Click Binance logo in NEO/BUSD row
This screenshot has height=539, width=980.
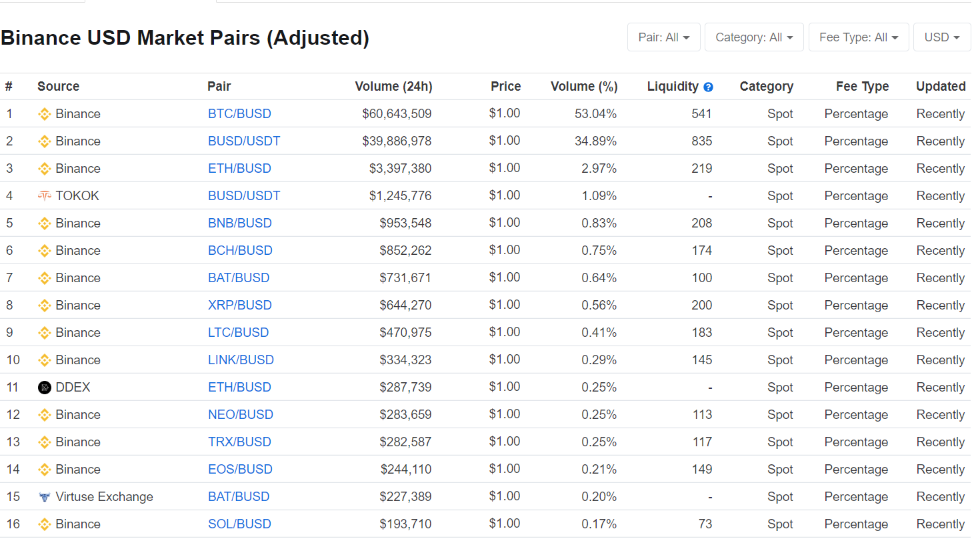tap(45, 415)
